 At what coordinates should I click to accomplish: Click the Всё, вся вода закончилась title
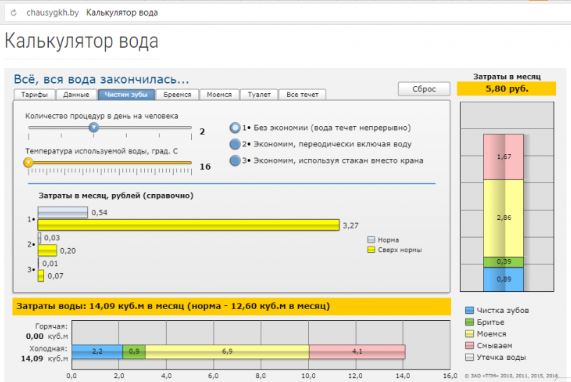101,79
